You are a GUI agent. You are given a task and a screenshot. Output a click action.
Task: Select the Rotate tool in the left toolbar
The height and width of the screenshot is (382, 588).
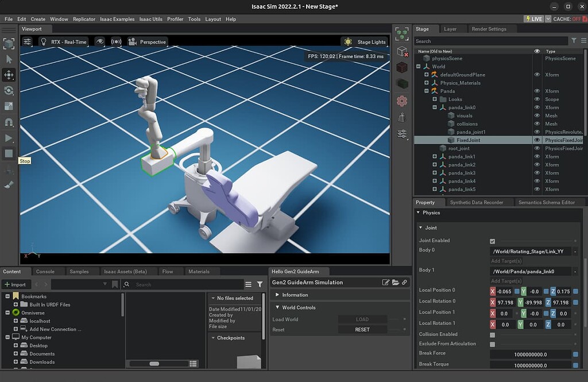(7, 91)
